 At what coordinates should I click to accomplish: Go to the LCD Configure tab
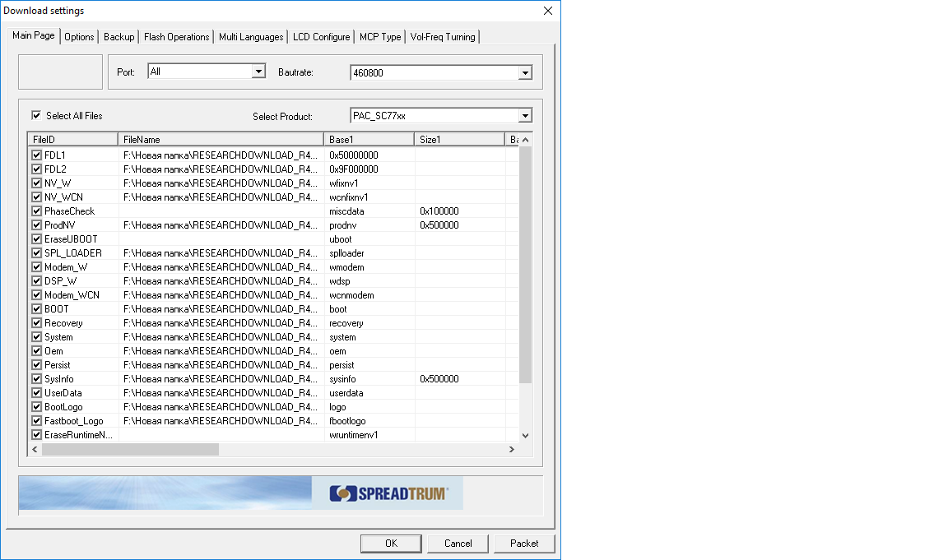coord(321,37)
